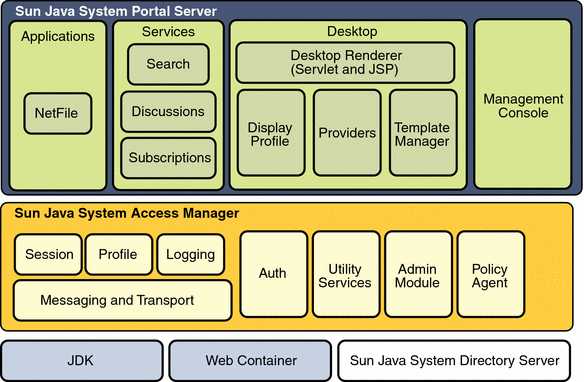Select the Session box
Viewport: 584px width, 382px height.
click(x=48, y=254)
